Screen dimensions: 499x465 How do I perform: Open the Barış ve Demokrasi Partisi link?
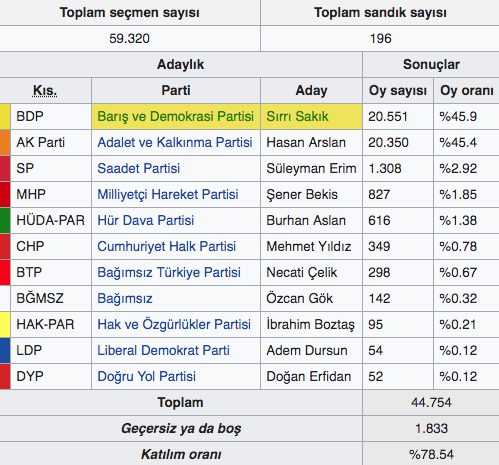175,117
